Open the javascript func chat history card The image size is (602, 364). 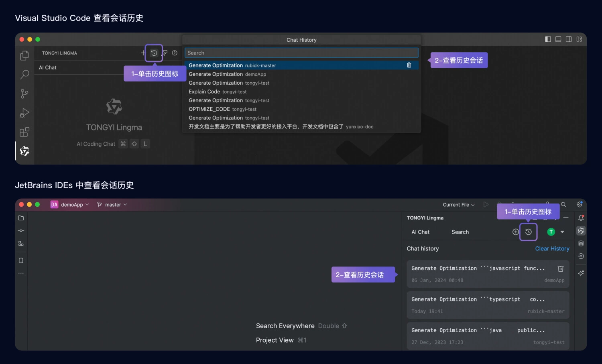pyautogui.click(x=488, y=274)
